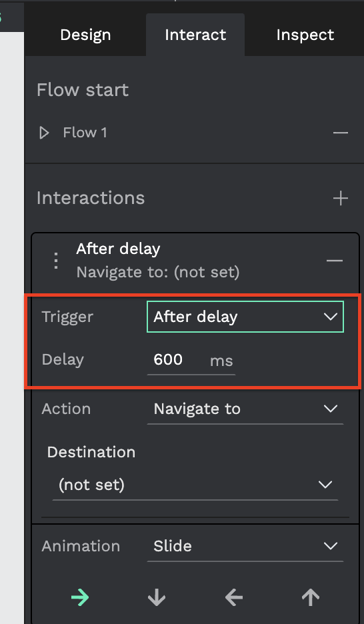Open the Destination (not set) dropdown
Viewport: 364px width, 624px height.
point(195,485)
